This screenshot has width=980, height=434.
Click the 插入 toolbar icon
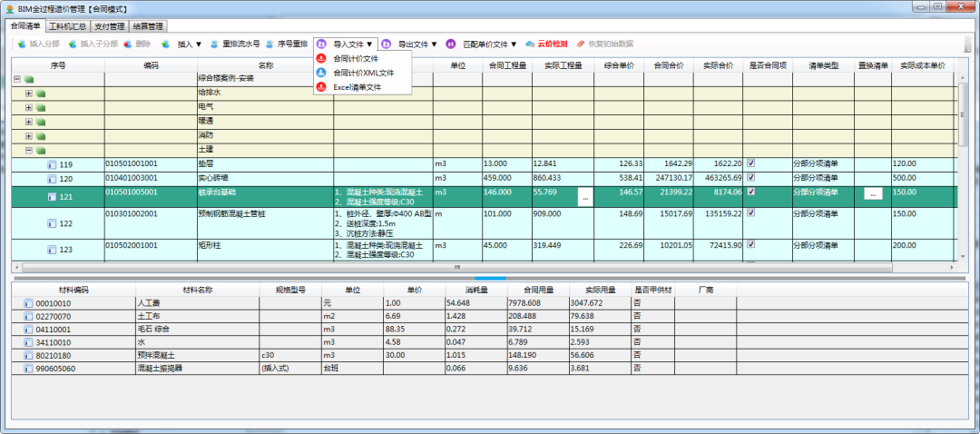[165, 44]
